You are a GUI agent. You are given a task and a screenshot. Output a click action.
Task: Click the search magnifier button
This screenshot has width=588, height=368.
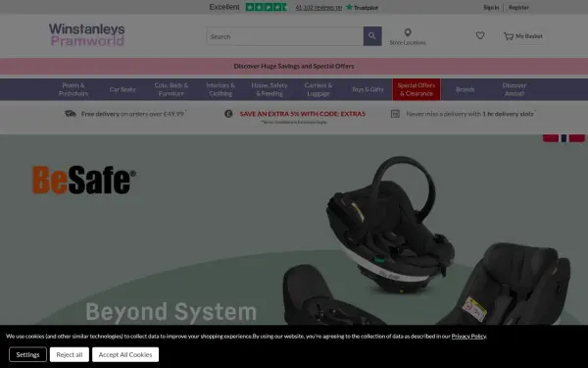[372, 36]
